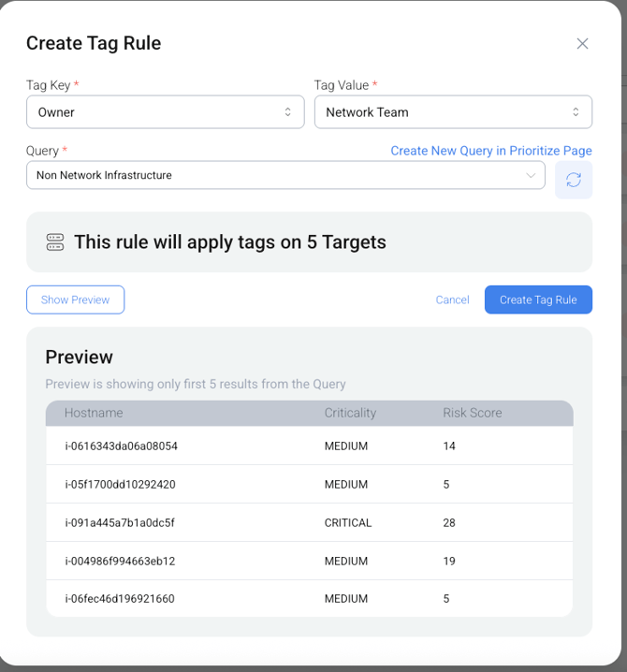Viewport: 627px width, 672px height.
Task: Open the Tag Value dropdown showing Network Team
Action: pos(453,112)
